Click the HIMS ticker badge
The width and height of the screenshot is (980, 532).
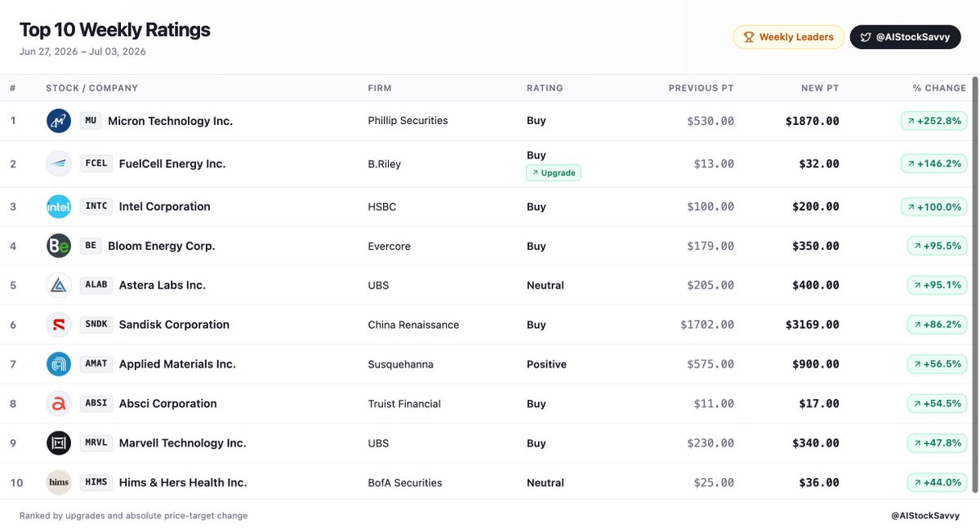tap(96, 482)
